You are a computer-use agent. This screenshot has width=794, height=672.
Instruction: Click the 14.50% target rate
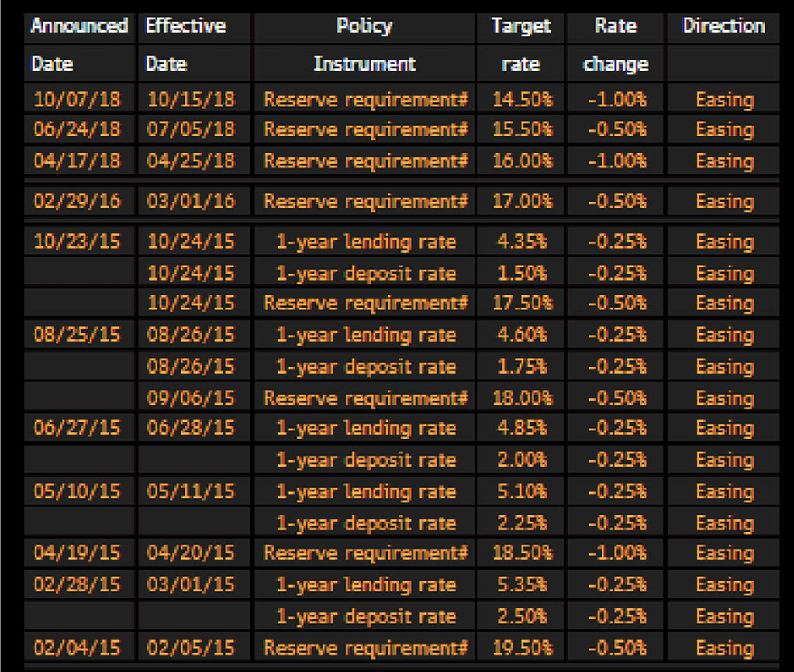point(522,100)
